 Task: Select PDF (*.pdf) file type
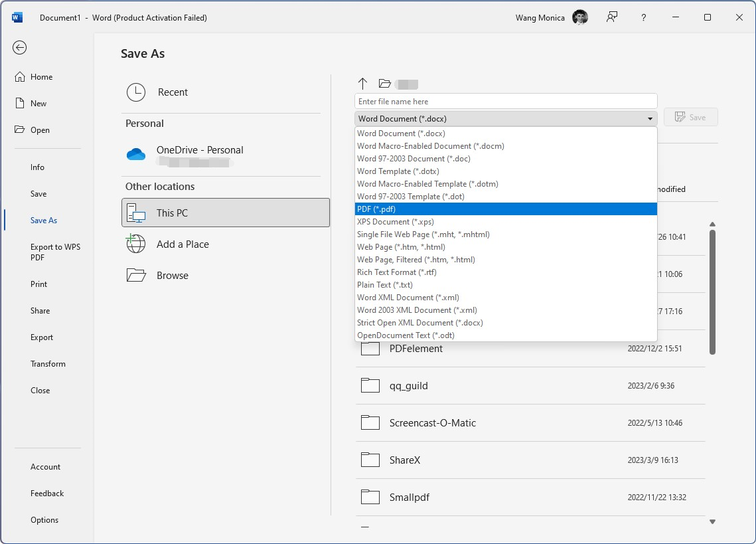pyautogui.click(x=506, y=209)
